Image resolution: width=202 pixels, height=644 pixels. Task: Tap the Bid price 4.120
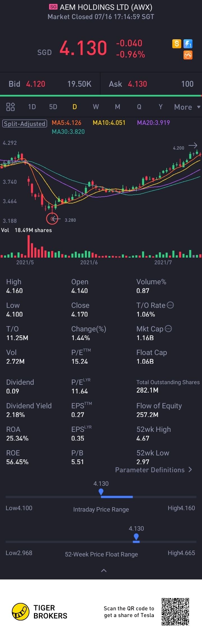(x=36, y=84)
